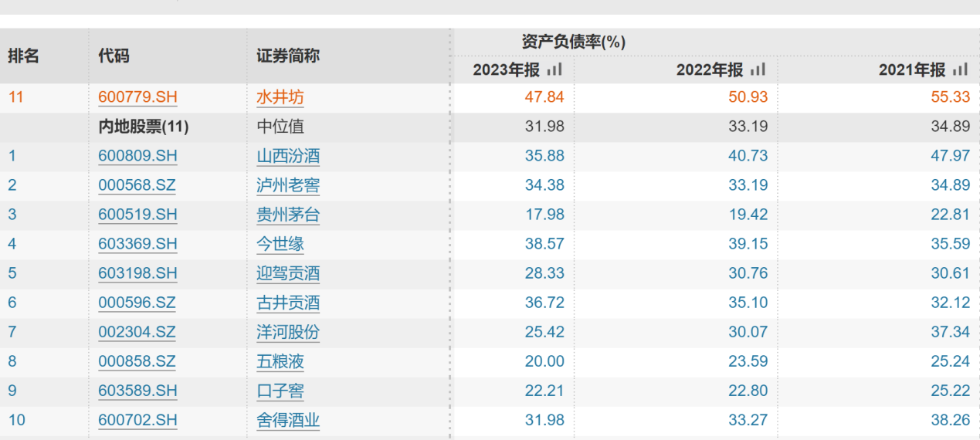This screenshot has height=440, width=980.
Task: Click the 代码 column header
Action: [114, 56]
